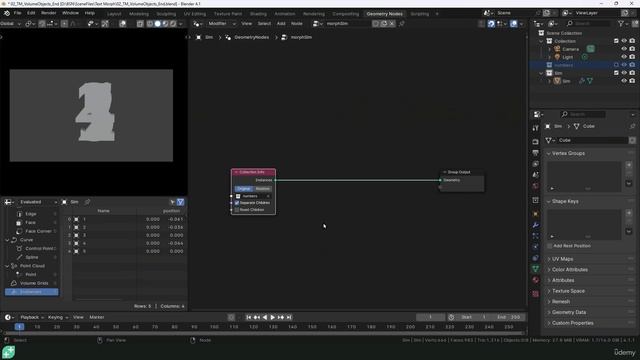Play the animation in reverse
Screen dimensions: 640x360
point(264,317)
